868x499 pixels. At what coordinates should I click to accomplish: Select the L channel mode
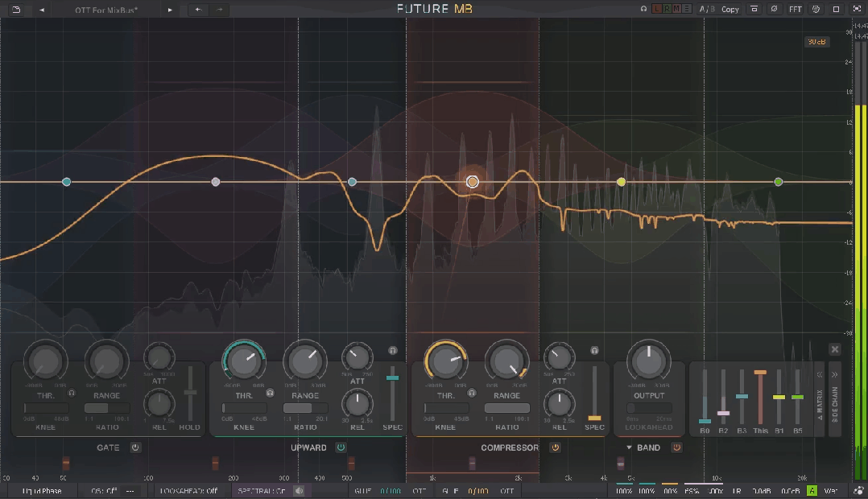[x=656, y=9]
